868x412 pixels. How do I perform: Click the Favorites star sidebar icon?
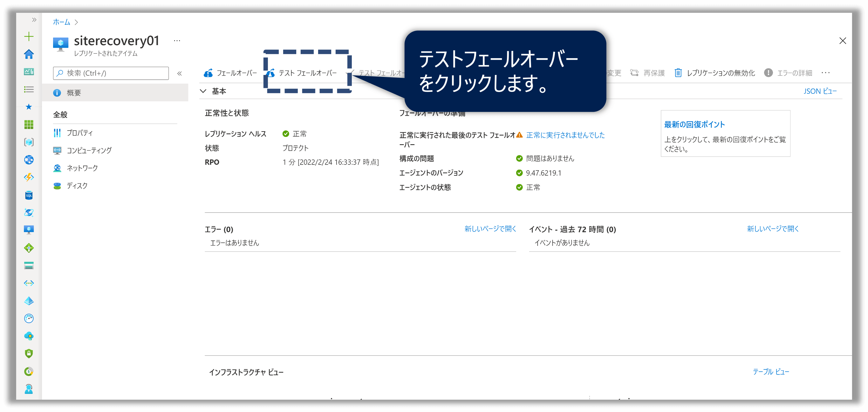coord(29,107)
